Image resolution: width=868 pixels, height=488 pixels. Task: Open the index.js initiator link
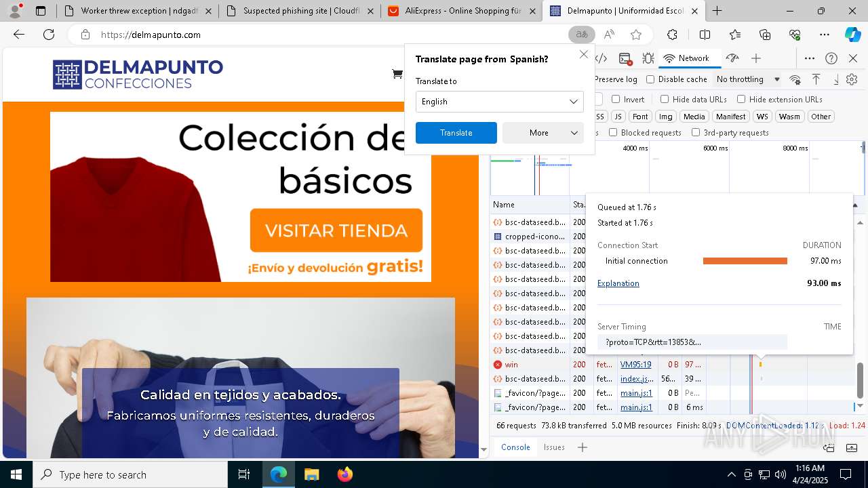[x=637, y=379]
